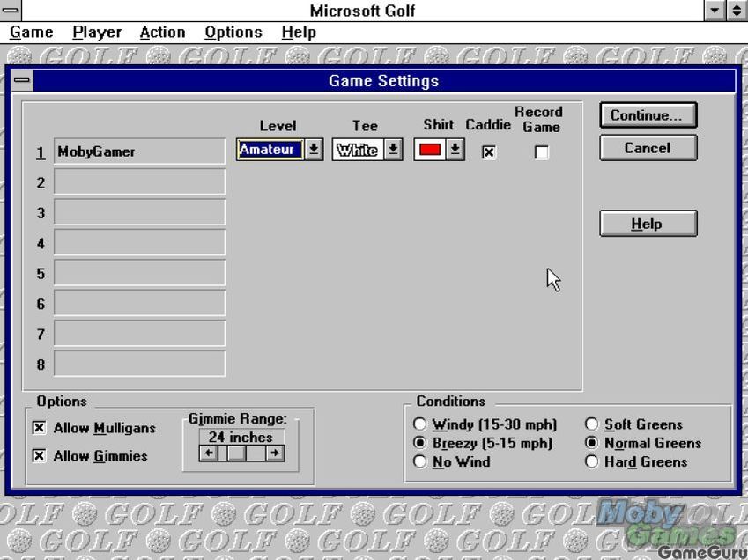Screen dimensions: 748x560
Task: Open the Game menu
Action: (x=32, y=33)
